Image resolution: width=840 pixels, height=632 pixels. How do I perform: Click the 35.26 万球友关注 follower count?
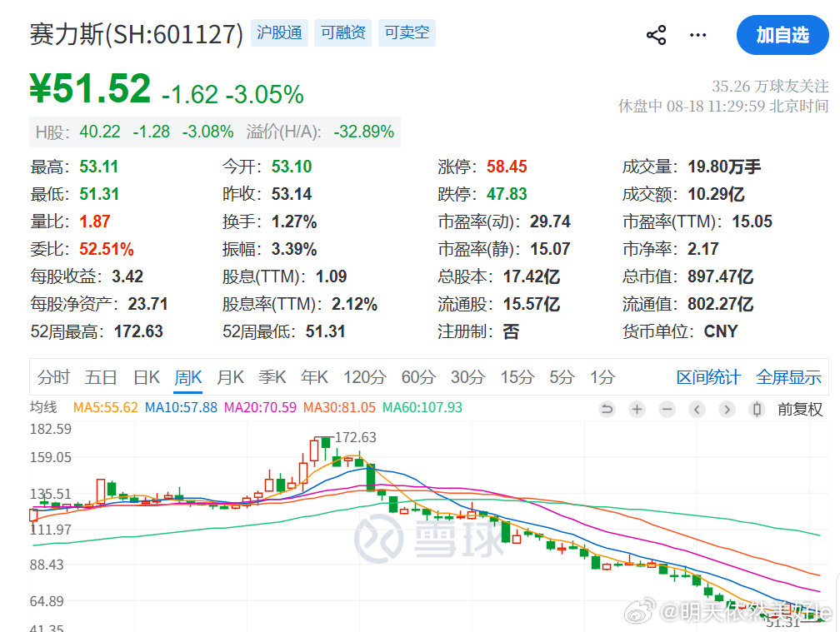click(x=770, y=86)
